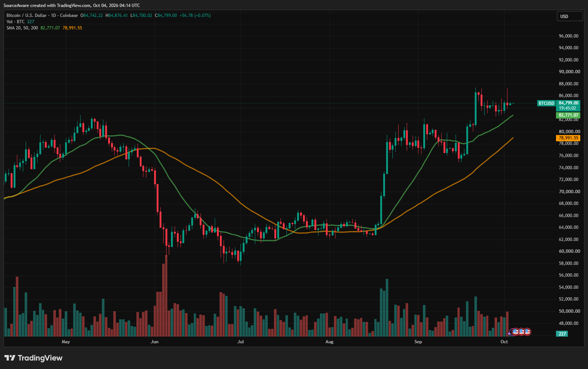Click the 60,000.00 price scale label

pos(570,251)
